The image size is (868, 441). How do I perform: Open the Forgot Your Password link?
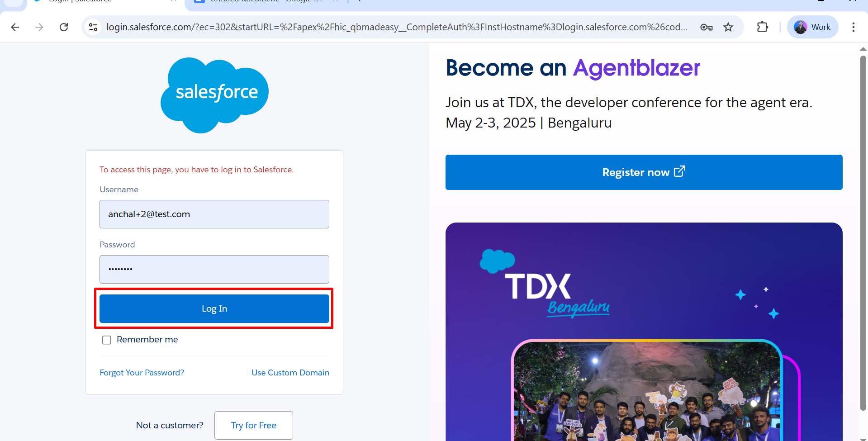(x=142, y=373)
